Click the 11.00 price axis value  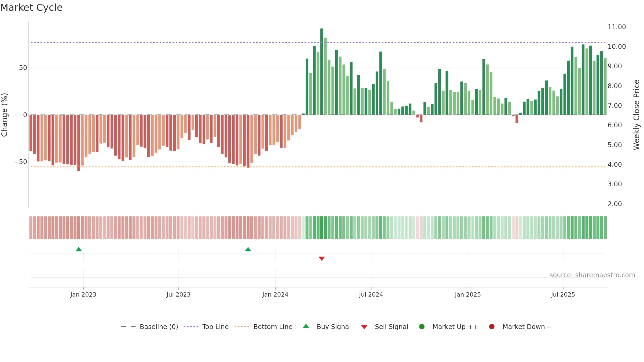[617, 27]
